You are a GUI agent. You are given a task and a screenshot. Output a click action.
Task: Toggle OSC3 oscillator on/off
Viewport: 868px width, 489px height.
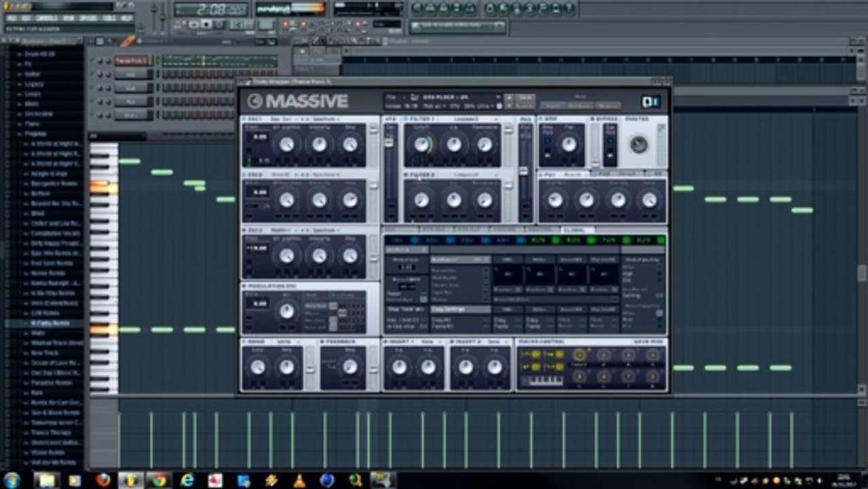point(244,231)
